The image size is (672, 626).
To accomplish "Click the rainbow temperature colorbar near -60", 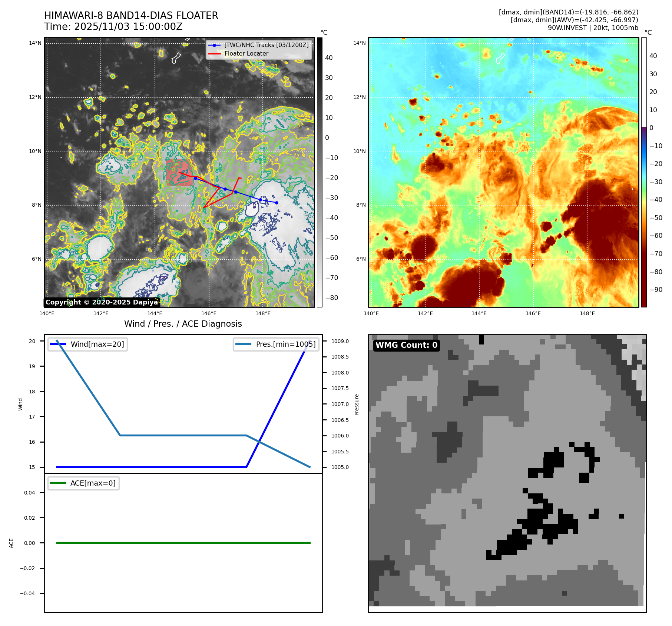I will pyautogui.click(x=644, y=236).
